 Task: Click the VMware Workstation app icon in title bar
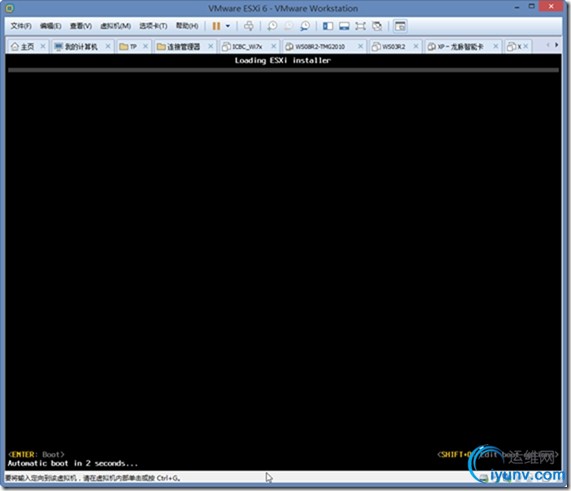click(10, 8)
